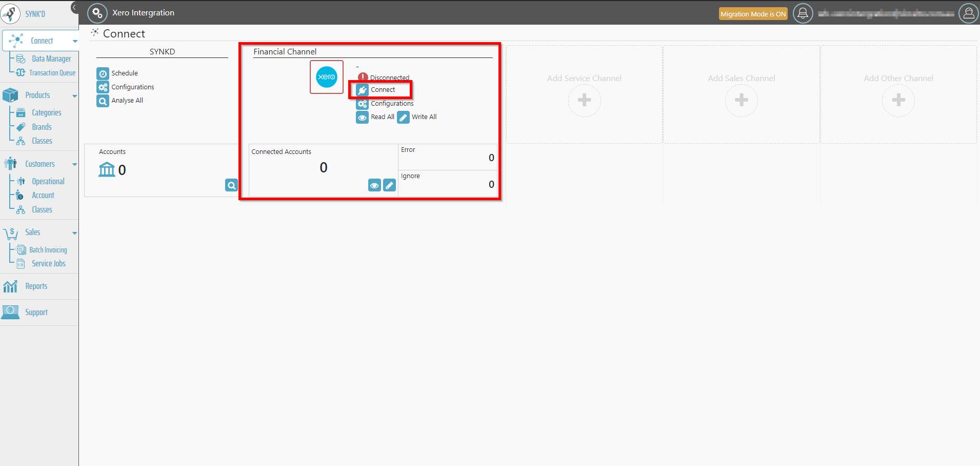Viewport: 980px width, 466px height.
Task: Click Read All
Action: pyautogui.click(x=383, y=117)
